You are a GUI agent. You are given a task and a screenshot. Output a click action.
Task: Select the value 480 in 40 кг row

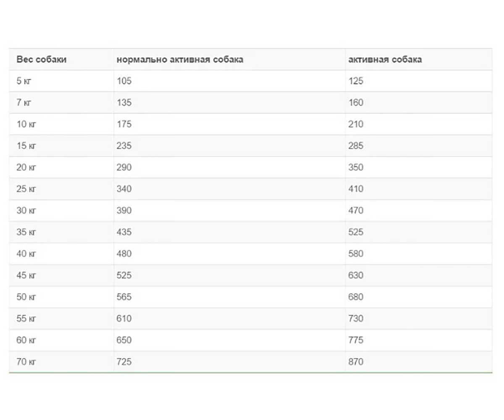[124, 254]
